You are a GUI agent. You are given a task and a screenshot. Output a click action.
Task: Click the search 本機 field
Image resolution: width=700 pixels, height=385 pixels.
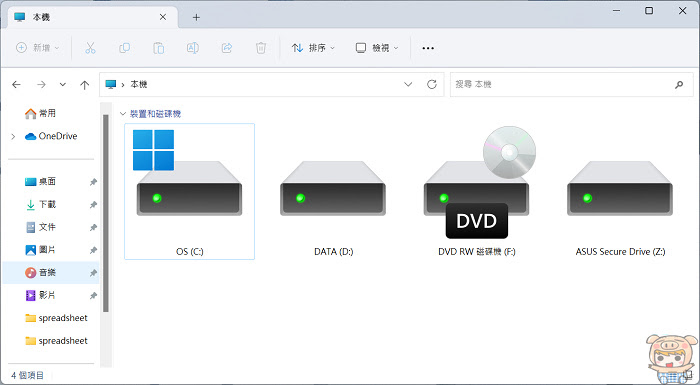point(572,84)
